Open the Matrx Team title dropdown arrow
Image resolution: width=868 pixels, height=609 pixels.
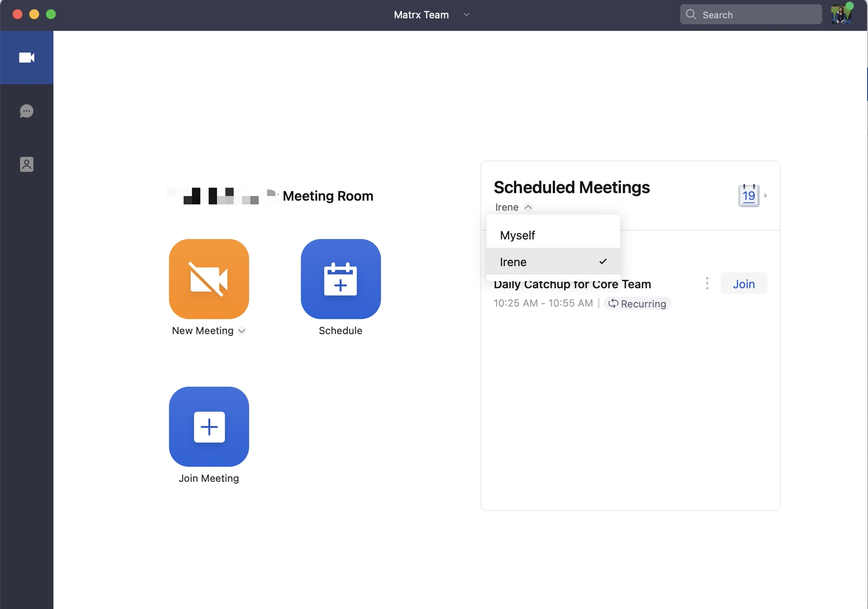point(467,15)
